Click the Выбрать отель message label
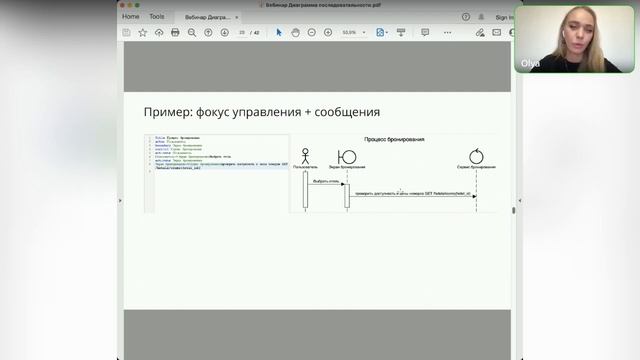The height and width of the screenshot is (360, 640). point(326,181)
